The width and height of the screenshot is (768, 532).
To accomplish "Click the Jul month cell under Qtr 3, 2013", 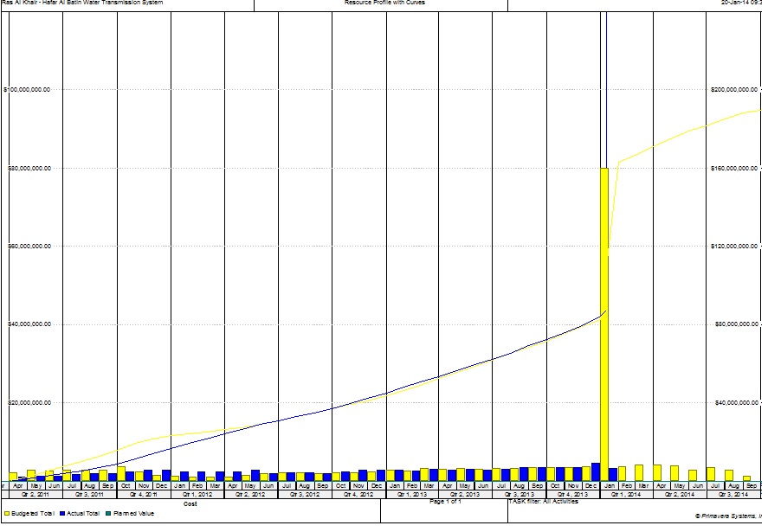I will click(x=501, y=486).
